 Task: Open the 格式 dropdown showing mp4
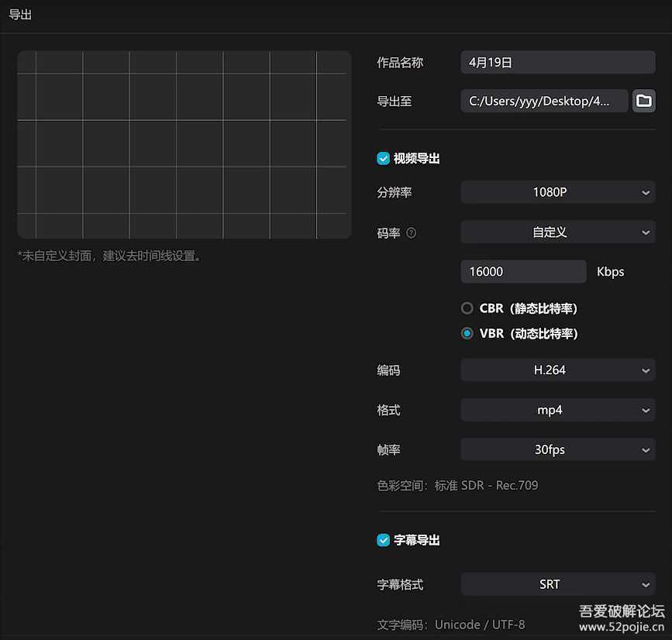click(x=557, y=410)
